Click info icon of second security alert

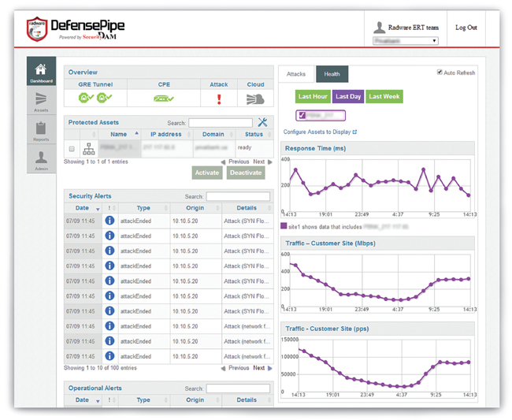point(109,236)
